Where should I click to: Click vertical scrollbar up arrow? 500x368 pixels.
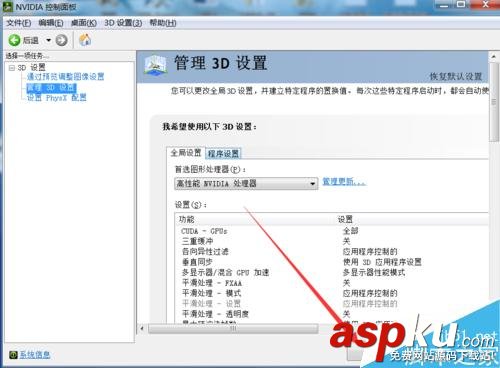[x=494, y=57]
